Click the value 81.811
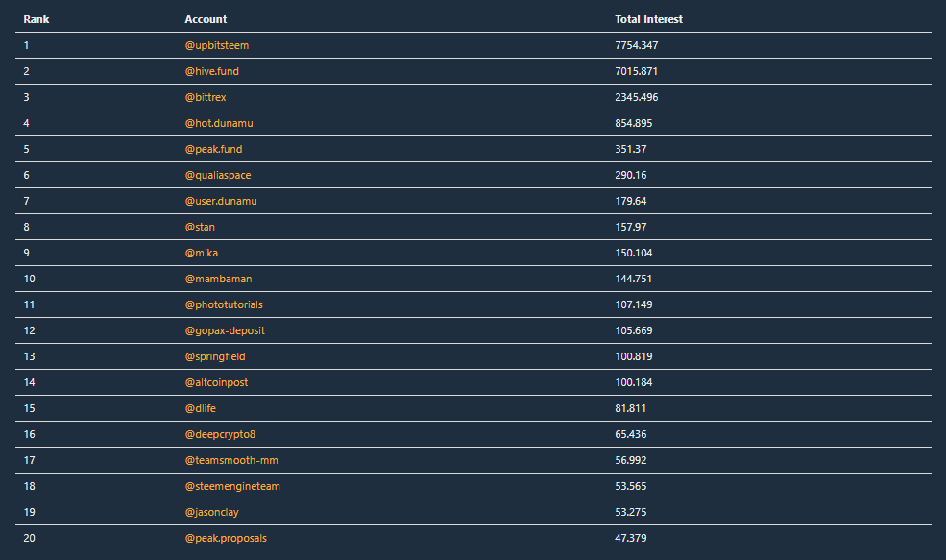This screenshot has width=946, height=560. click(630, 408)
